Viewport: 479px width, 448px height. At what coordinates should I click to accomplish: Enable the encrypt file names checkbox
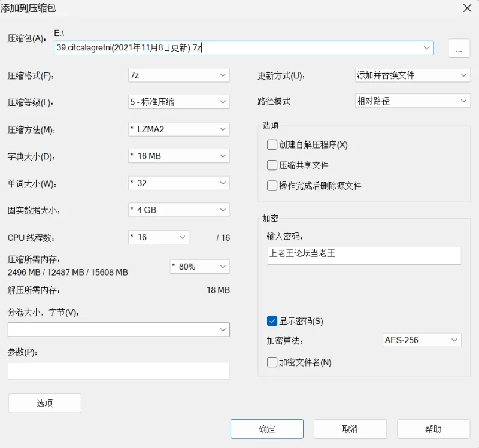(272, 362)
